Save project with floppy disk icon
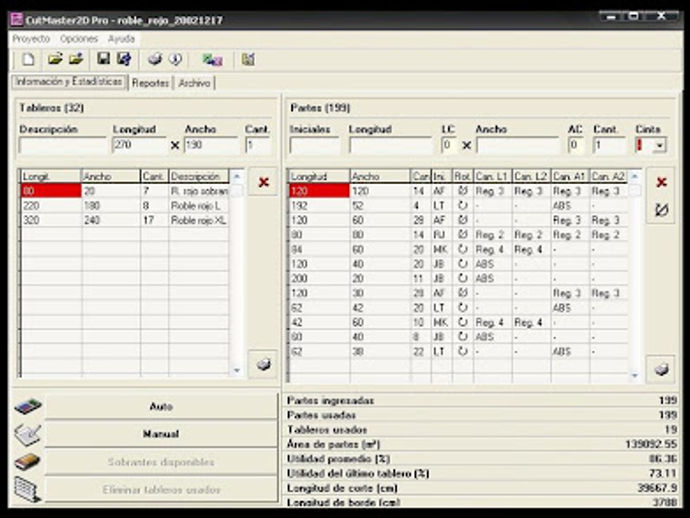The image size is (690, 518). click(103, 59)
